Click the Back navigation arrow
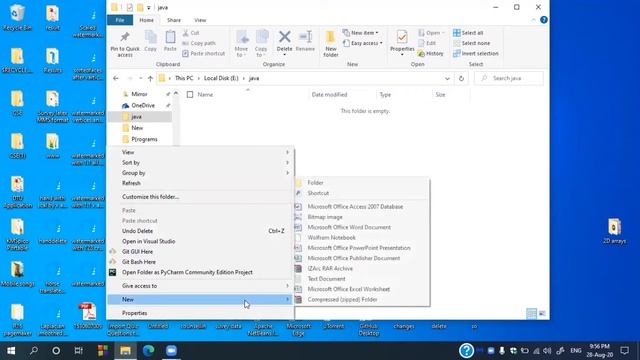Image resolution: width=640 pixels, height=360 pixels. [116, 78]
